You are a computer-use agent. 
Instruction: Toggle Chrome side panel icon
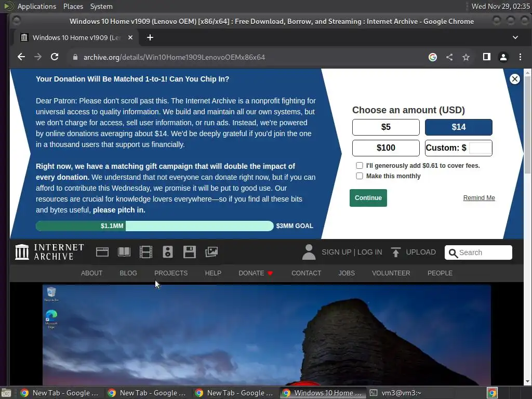[x=486, y=57]
